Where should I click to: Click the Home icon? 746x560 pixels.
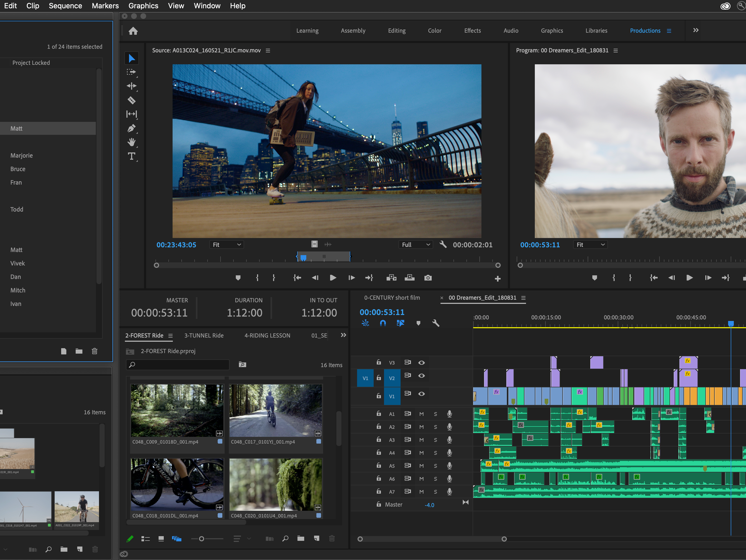click(x=133, y=31)
